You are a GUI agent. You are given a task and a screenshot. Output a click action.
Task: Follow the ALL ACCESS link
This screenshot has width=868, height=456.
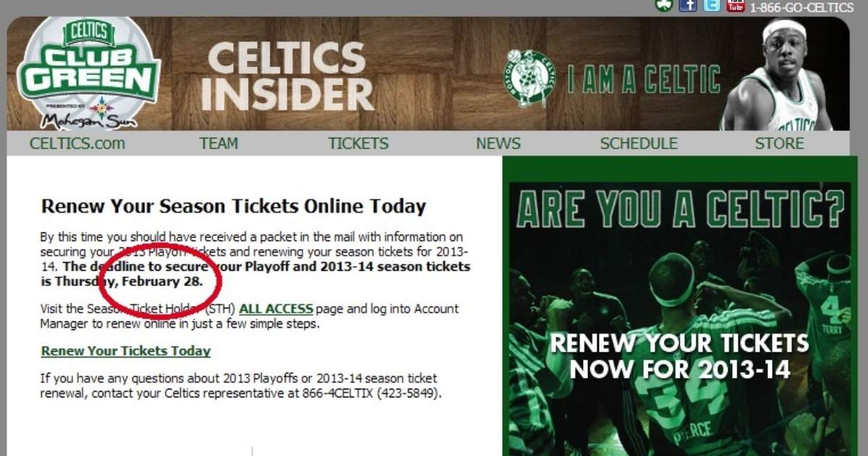point(276,309)
